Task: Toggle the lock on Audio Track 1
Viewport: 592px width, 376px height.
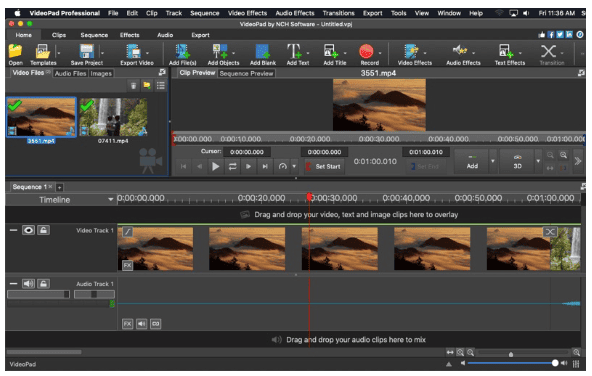Action: (x=43, y=284)
